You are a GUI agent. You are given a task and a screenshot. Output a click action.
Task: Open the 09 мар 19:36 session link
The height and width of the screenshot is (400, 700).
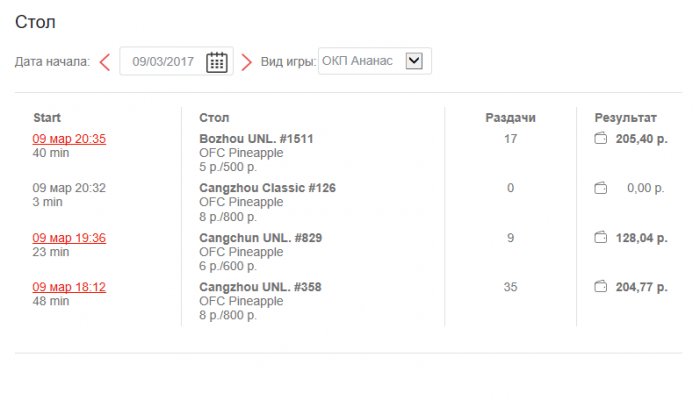click(x=69, y=238)
